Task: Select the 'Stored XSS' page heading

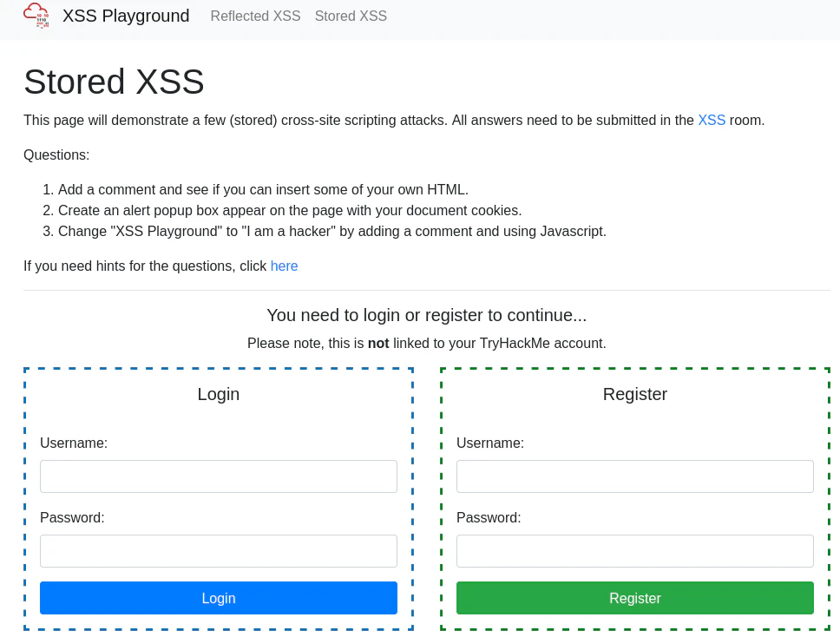Action: 114,82
